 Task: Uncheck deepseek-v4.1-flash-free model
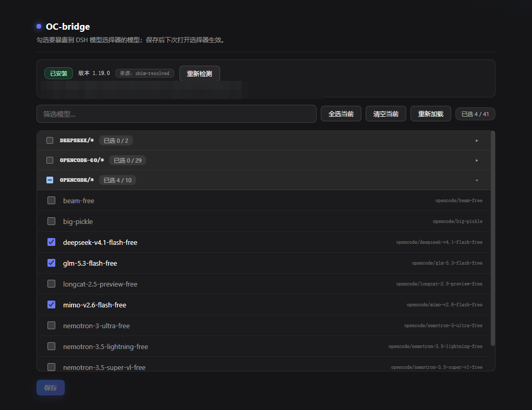(51, 242)
